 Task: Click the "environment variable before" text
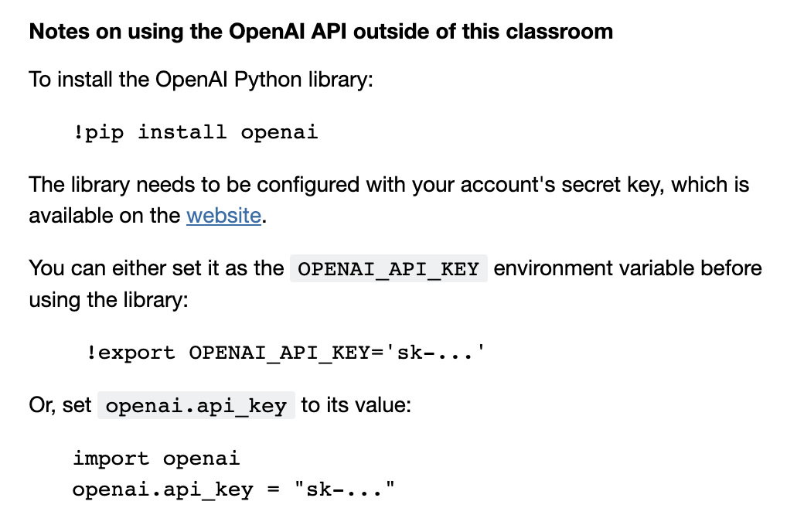628,269
